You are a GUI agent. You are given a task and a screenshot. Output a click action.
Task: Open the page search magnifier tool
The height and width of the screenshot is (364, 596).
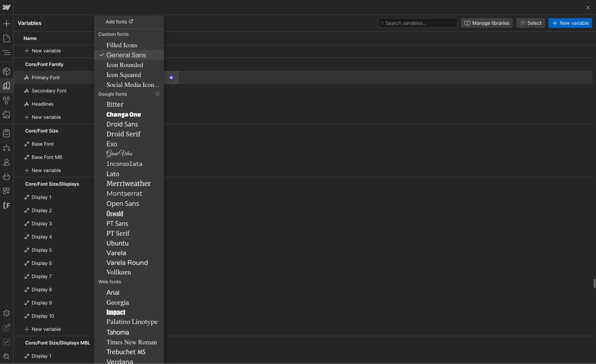pos(6,356)
